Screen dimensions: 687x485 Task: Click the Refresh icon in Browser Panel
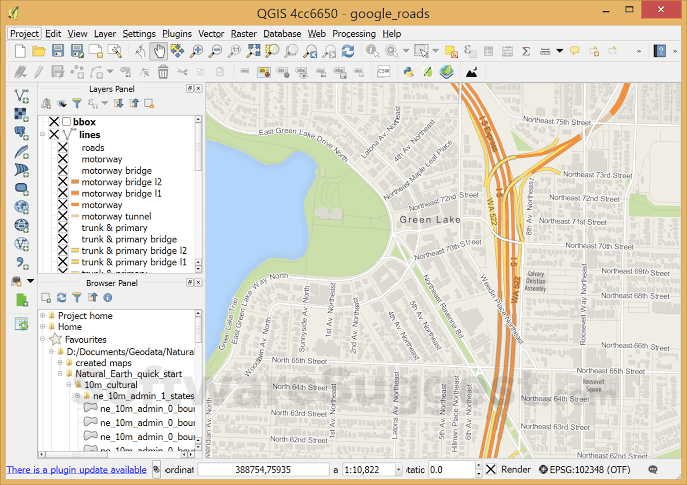pos(62,297)
